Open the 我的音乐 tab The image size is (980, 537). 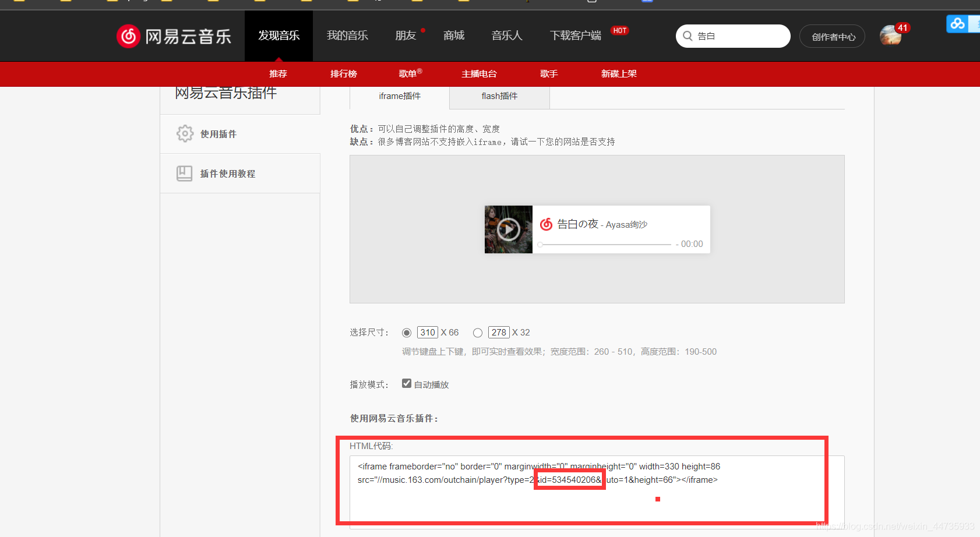[x=347, y=36]
